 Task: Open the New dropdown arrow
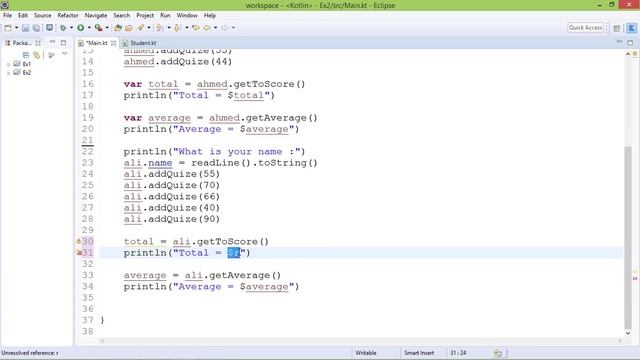pyautogui.click(x=16, y=28)
